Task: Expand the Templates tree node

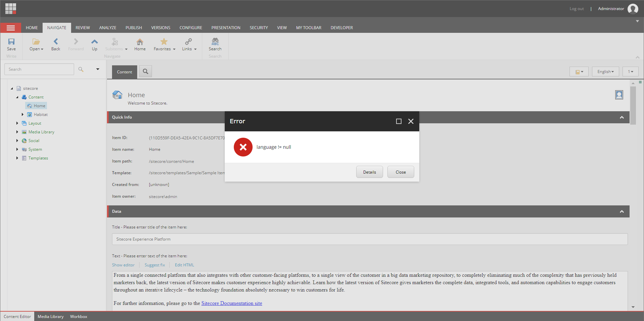Action: [17, 158]
